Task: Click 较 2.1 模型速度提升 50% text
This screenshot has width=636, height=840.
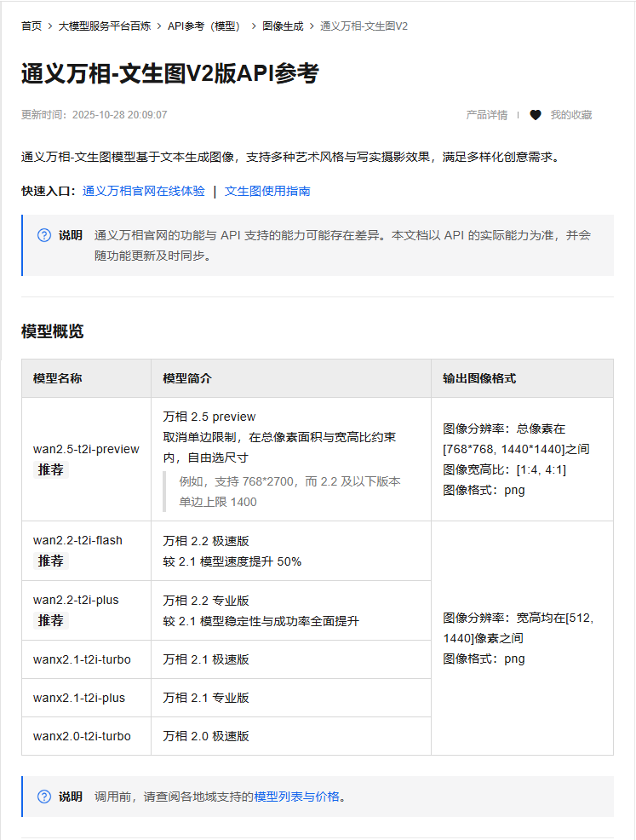Action: click(x=232, y=561)
